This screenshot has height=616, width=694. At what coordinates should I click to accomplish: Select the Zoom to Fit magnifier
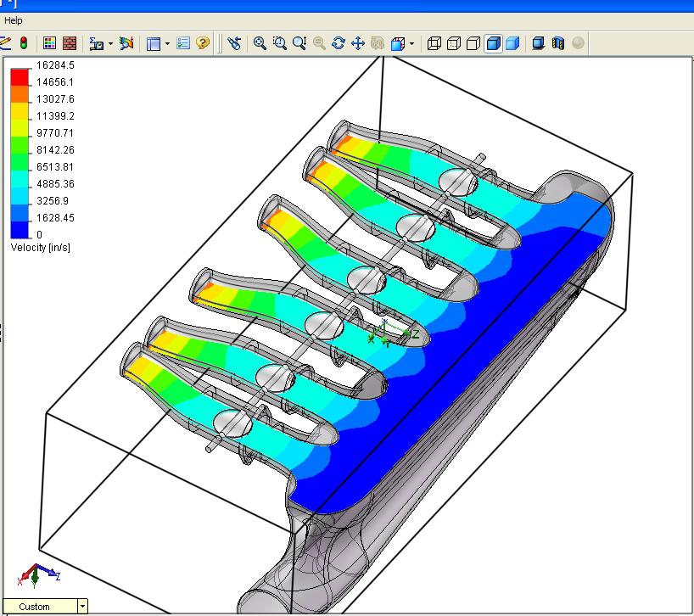point(260,42)
